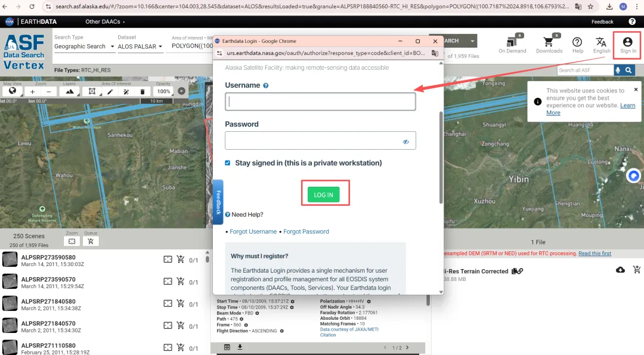This screenshot has height=355, width=644.
Task: Bookmark this page with the star
Action: coord(590,7)
